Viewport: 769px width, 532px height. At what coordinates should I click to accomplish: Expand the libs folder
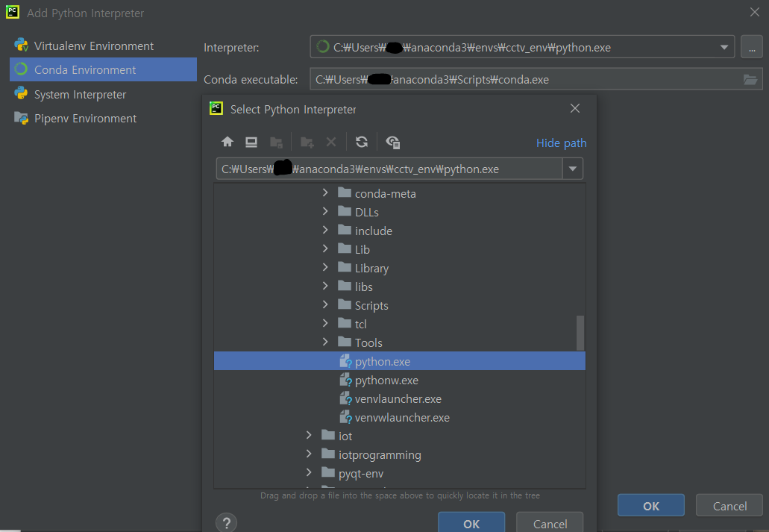point(325,286)
